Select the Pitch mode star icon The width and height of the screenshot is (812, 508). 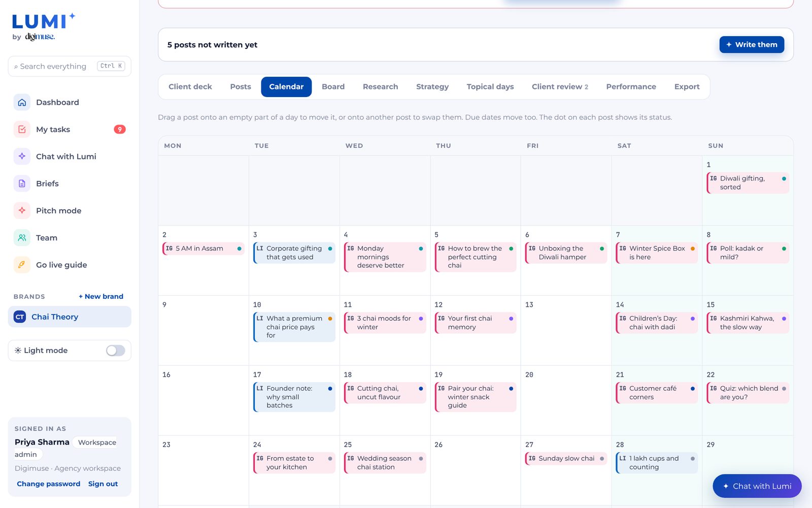[22, 210]
